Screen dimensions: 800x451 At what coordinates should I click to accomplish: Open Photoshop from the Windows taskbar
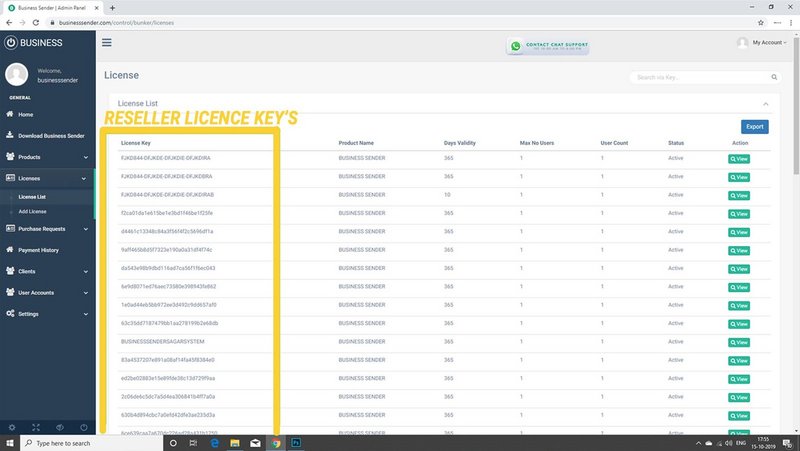click(296, 443)
